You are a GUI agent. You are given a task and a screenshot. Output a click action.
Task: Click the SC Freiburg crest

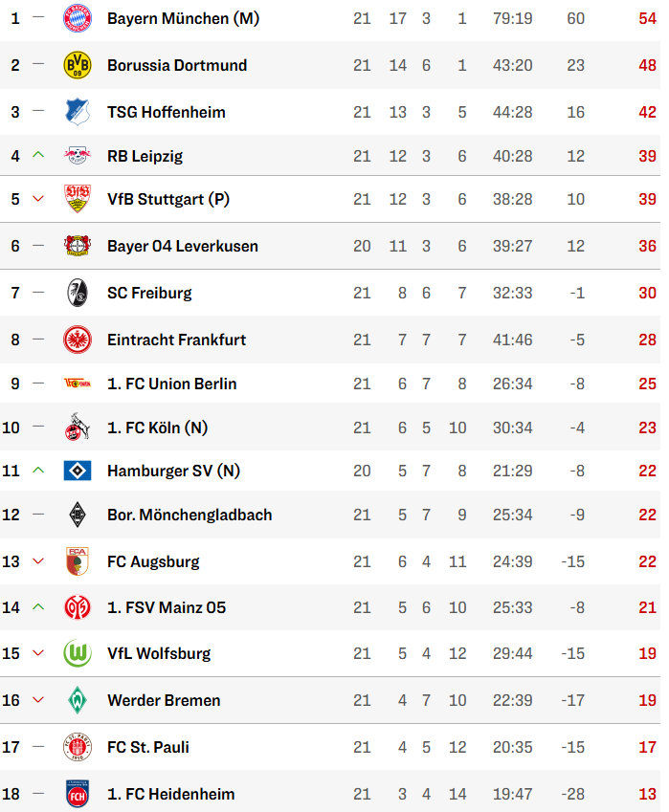(x=78, y=293)
